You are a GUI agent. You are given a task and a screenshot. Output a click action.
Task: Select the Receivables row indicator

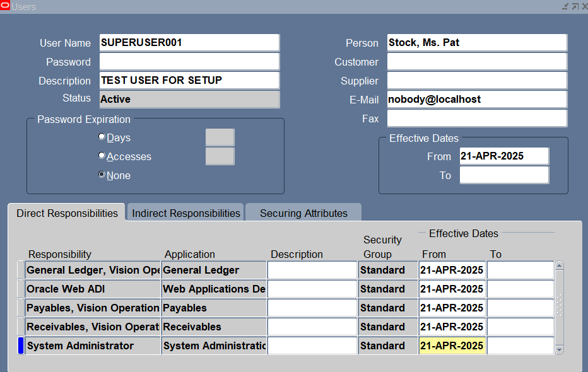click(x=21, y=327)
